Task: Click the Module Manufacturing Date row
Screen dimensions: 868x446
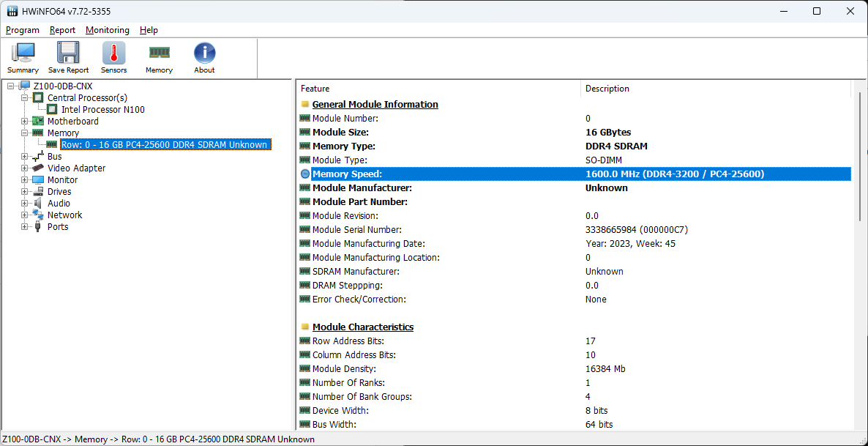Action: pyautogui.click(x=575, y=244)
